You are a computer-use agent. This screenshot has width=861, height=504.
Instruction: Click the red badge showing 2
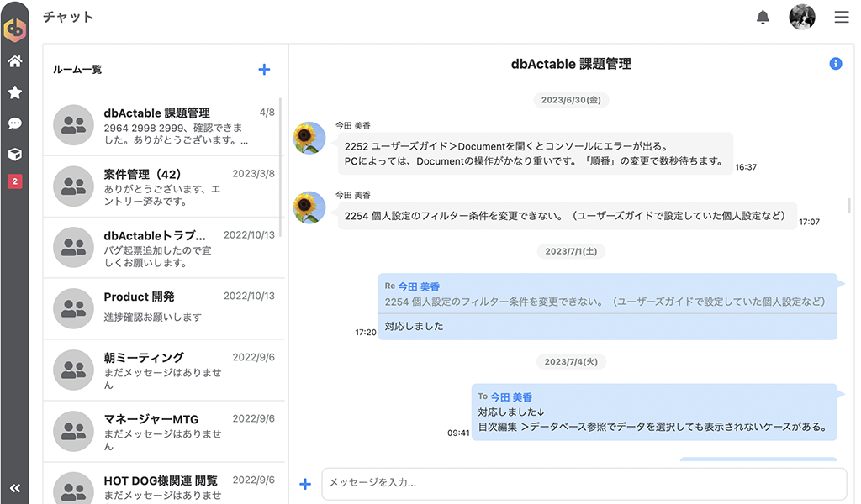point(15,181)
